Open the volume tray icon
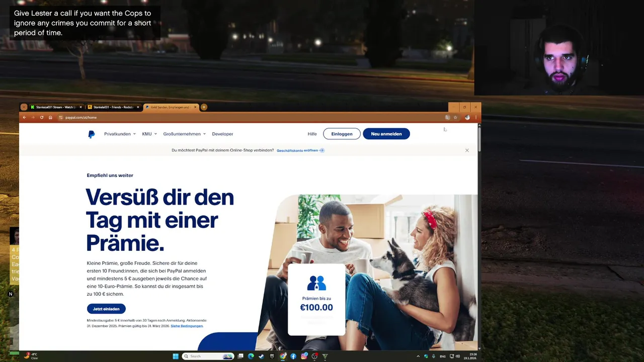Viewport: 644px width, 362px height. (457, 356)
